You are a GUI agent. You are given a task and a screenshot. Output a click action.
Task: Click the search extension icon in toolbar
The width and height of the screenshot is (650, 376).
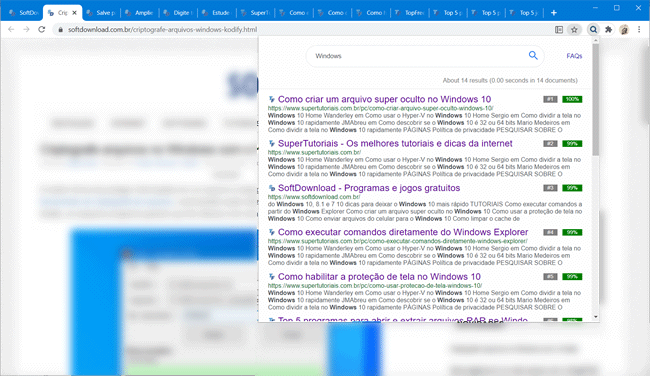(593, 29)
